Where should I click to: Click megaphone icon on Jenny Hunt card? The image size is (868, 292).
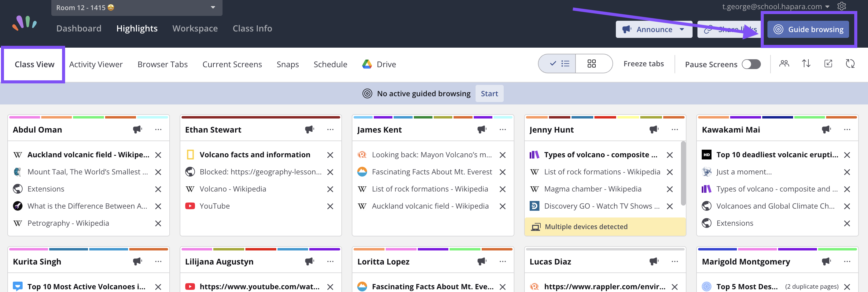point(654,129)
